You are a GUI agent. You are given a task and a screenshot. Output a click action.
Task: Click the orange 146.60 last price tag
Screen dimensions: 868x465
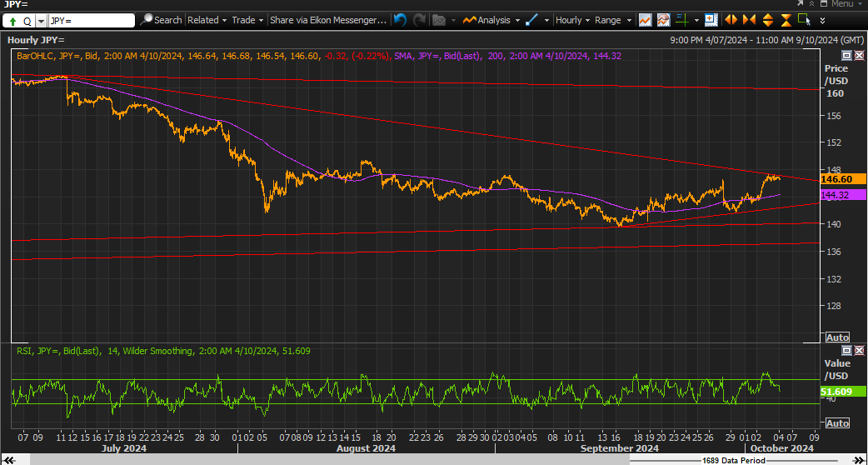842,179
